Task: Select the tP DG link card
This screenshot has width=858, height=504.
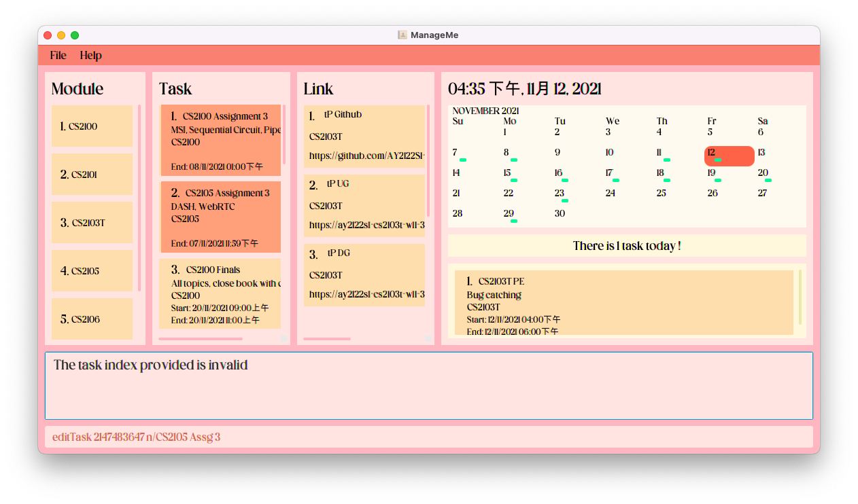Action: [364, 275]
